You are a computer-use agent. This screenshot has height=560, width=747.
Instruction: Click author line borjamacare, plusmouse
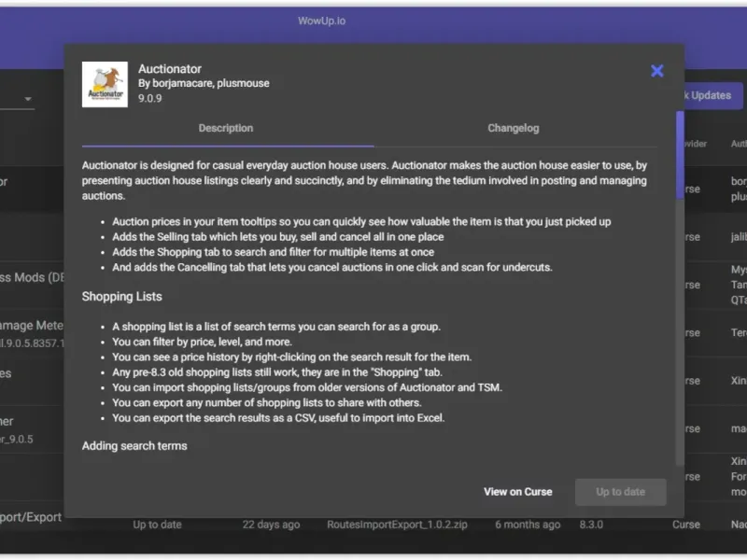(204, 83)
